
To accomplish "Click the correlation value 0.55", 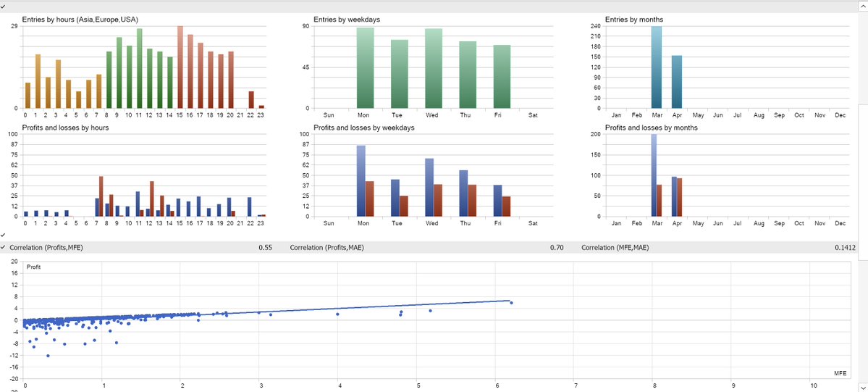I will [265, 247].
